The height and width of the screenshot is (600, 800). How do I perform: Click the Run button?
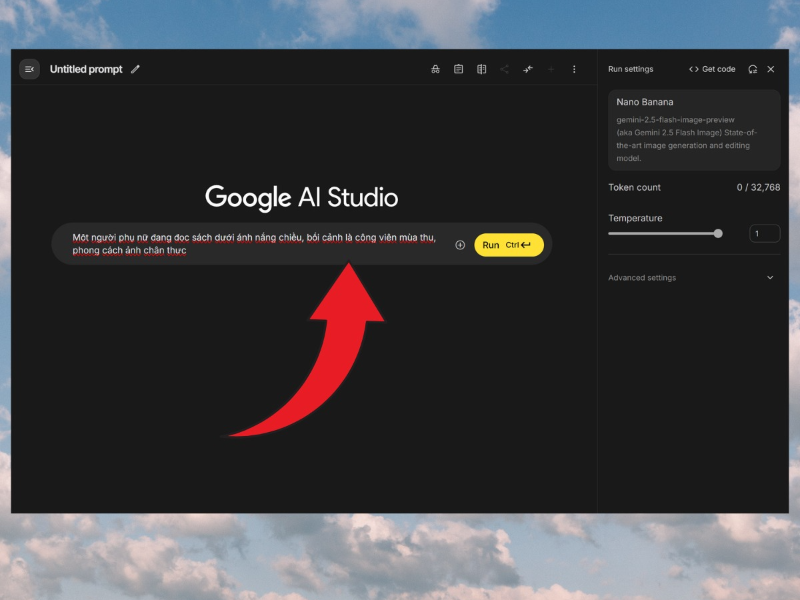pos(509,245)
